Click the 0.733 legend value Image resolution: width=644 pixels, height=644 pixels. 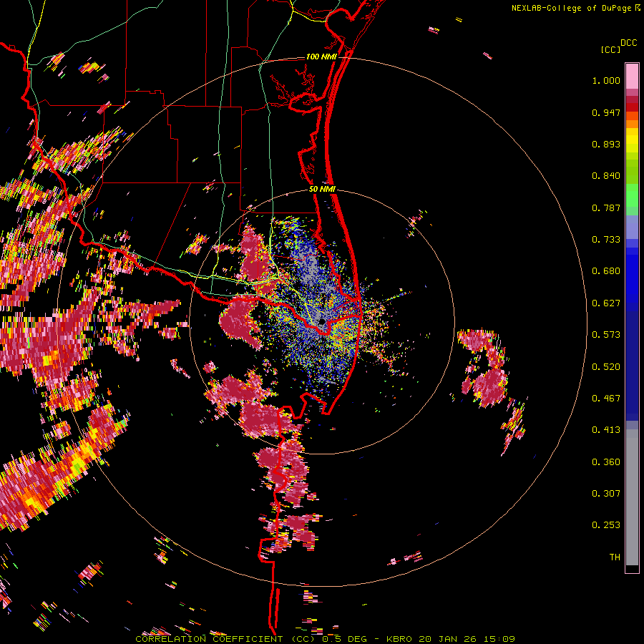(606, 240)
